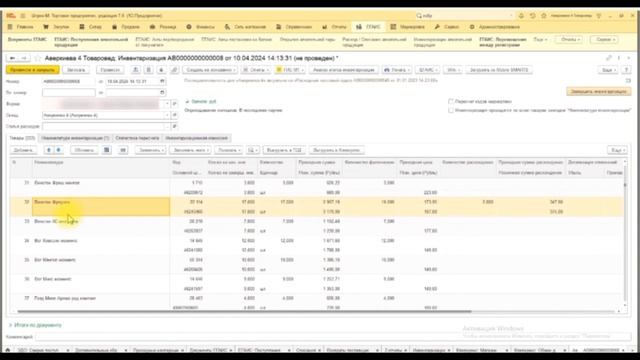Click horizontal scrollbar under goods table
640x360 pixels.
coord(244,312)
